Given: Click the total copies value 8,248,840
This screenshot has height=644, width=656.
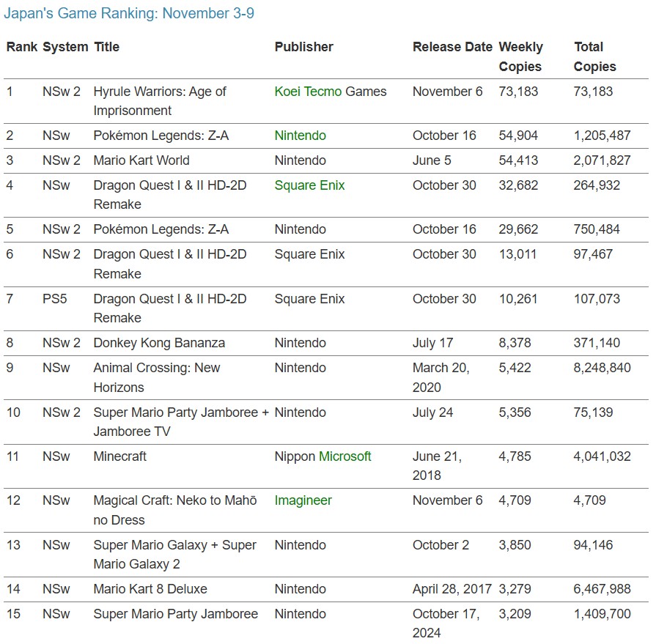Looking at the screenshot, I should coord(602,368).
